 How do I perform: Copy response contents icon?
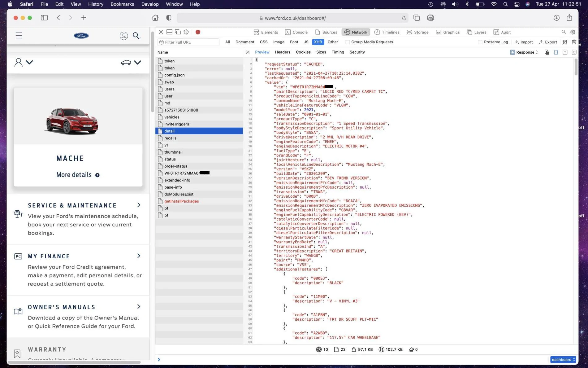tap(547, 52)
